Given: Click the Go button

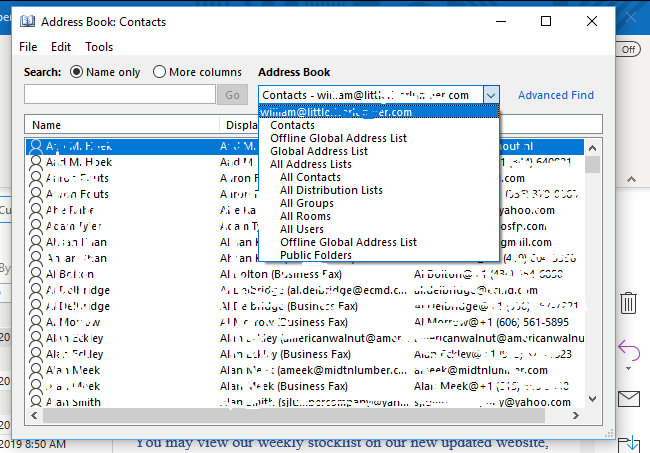Looking at the screenshot, I should pyautogui.click(x=232, y=94).
